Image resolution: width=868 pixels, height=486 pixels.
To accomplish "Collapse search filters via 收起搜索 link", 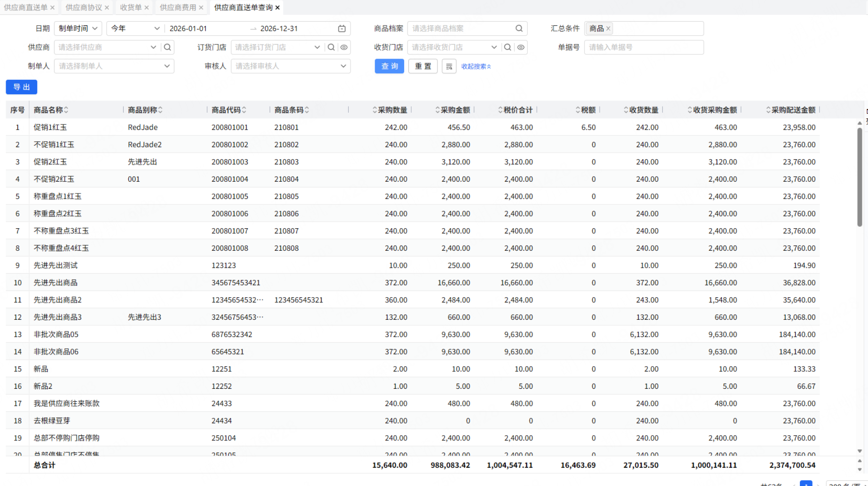I will click(x=476, y=67).
